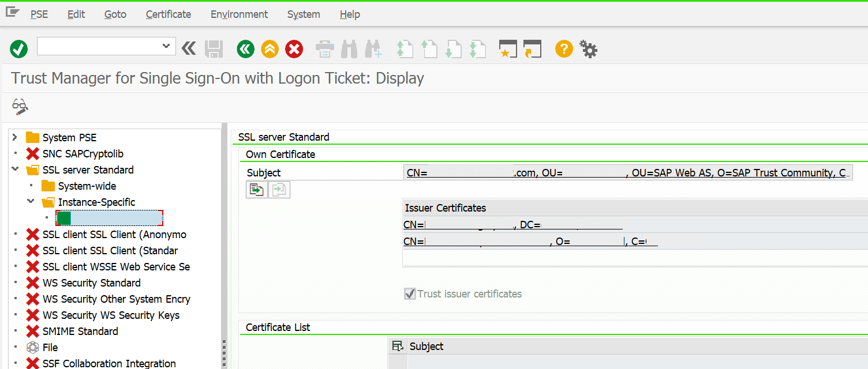The width and height of the screenshot is (868, 369).
Task: Click the Export certificate icon under Subject
Action: tap(256, 190)
